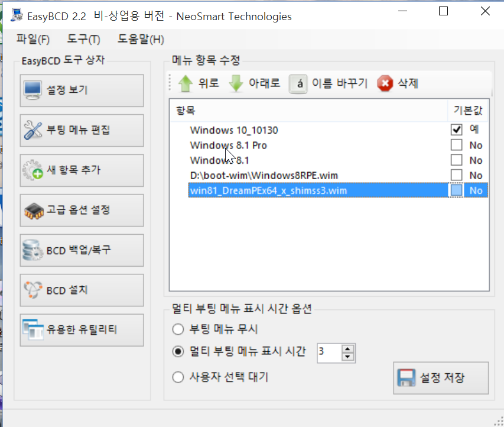
Task: Click the 기본값 column header
Action: (468, 111)
